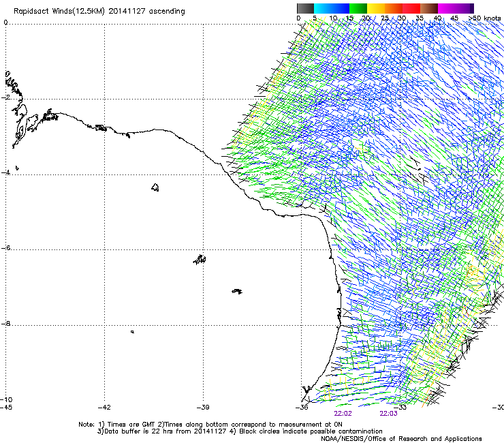Click the green 15-20 knots color bar segment
The image size is (504, 443).
(358, 8)
